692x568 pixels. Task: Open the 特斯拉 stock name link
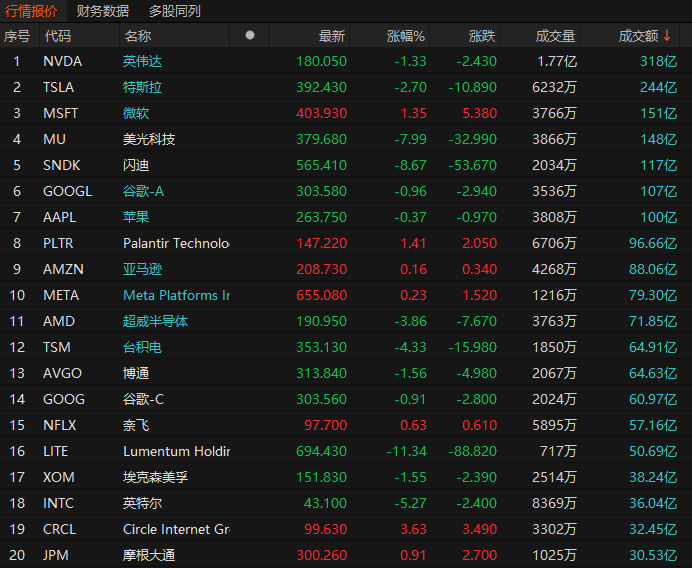coord(142,87)
